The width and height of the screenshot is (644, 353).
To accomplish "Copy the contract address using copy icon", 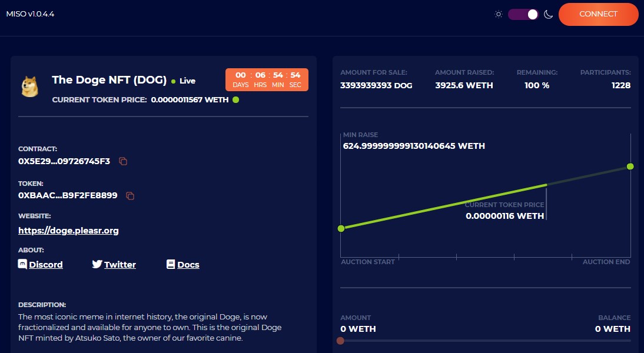I will tap(123, 161).
